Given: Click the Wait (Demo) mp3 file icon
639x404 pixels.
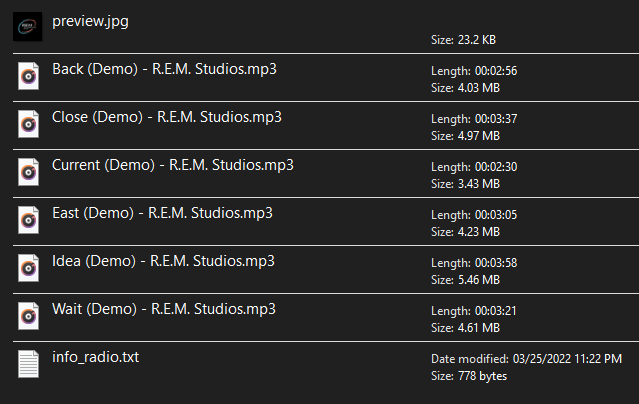Looking at the screenshot, I should point(28,315).
